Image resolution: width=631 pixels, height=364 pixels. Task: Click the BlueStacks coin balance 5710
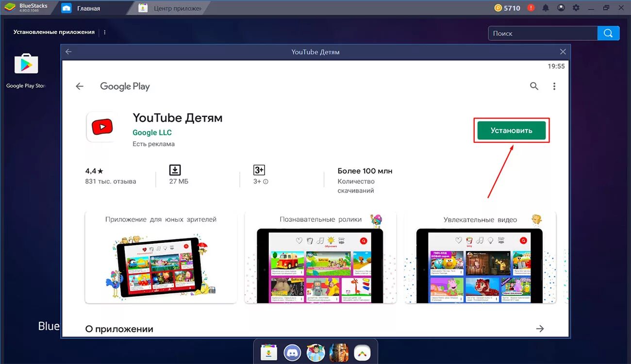tap(507, 8)
